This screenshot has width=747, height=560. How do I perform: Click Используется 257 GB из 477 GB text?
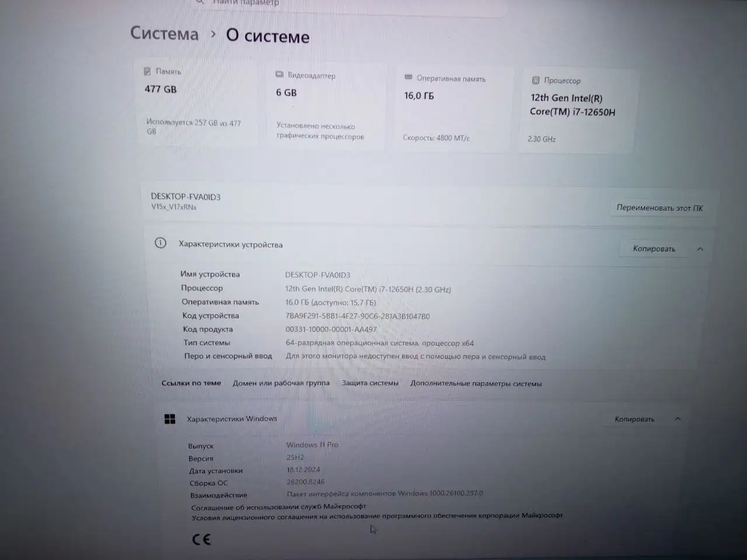coord(193,127)
